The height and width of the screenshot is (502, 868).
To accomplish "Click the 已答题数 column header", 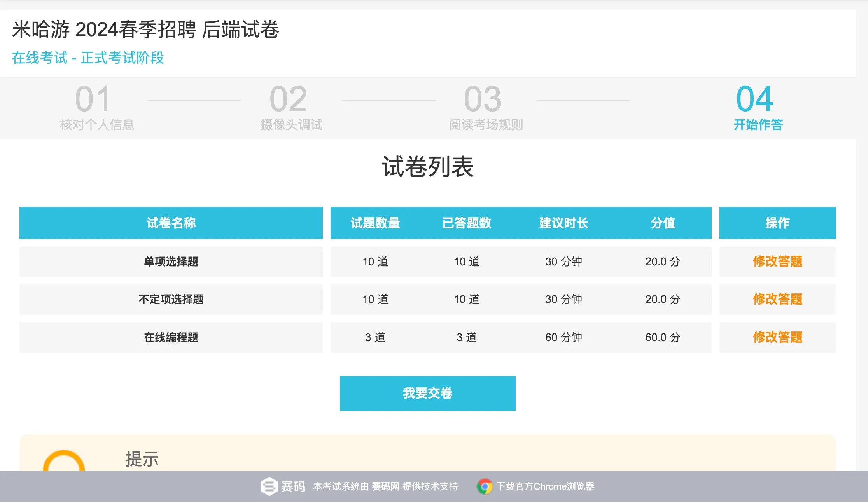I will [x=467, y=223].
